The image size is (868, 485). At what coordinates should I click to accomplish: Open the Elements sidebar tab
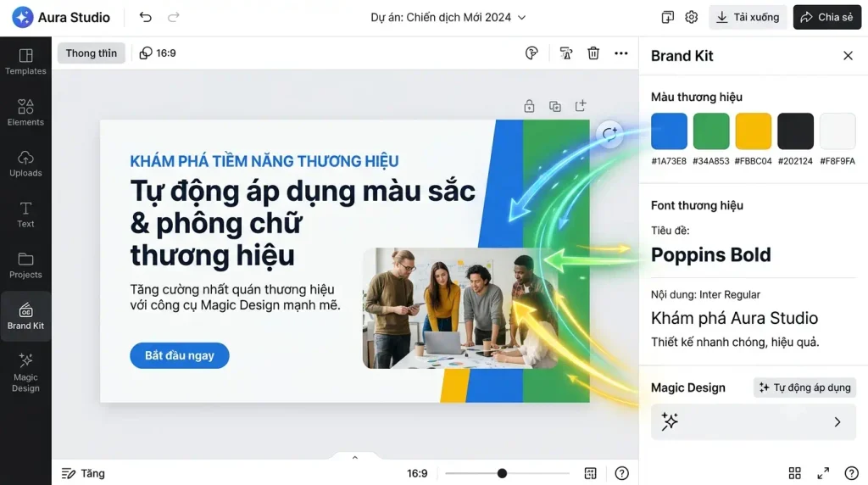click(25, 113)
